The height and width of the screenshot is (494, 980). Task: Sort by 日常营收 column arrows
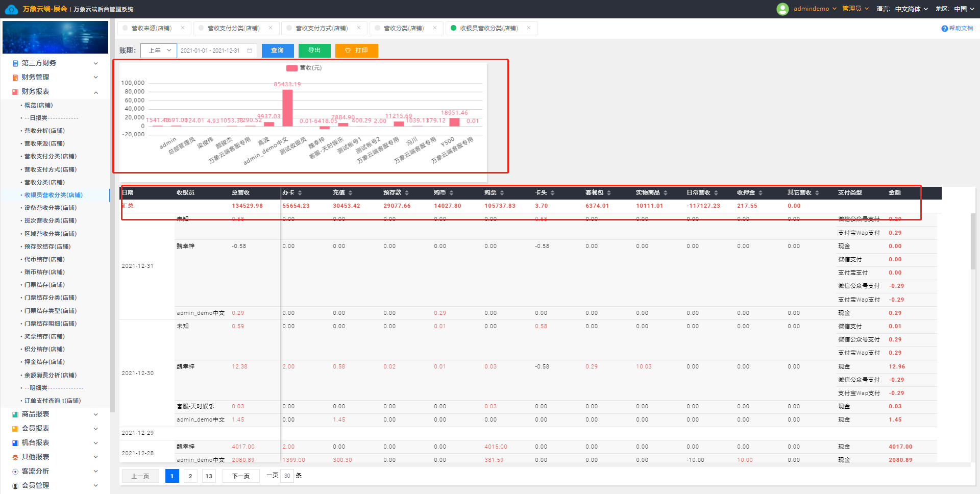pyautogui.click(x=716, y=193)
